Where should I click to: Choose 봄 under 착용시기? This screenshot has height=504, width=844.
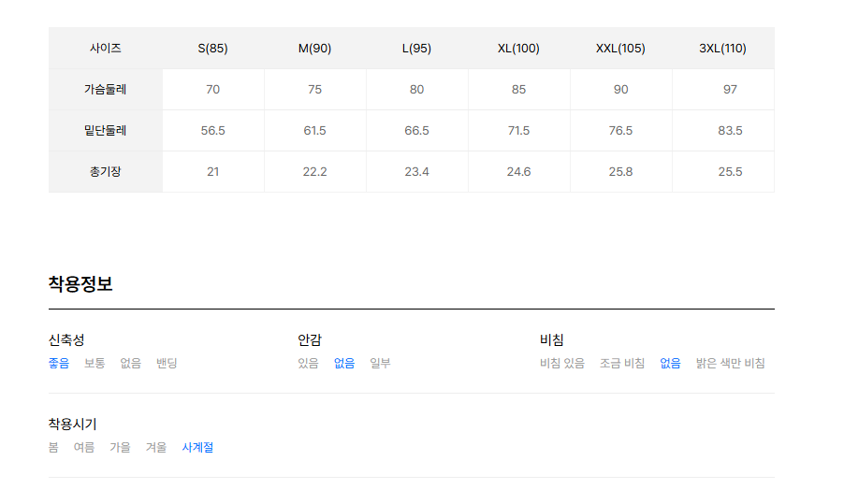[53, 447]
